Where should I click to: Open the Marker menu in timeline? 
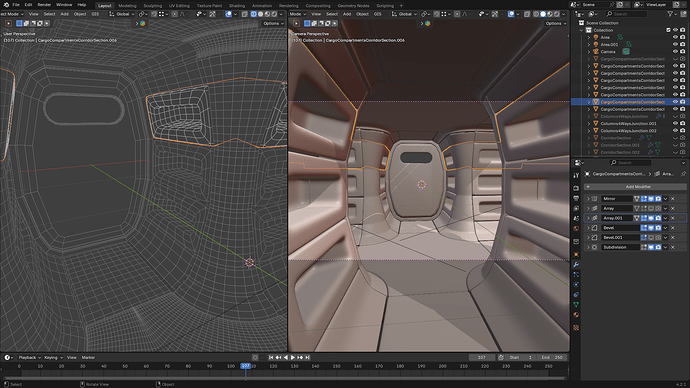(88, 358)
